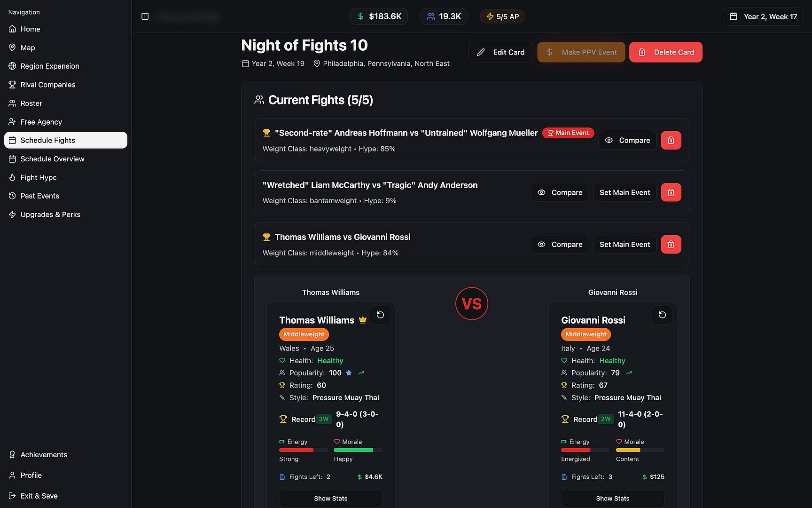812x508 pixels.
Task: Flip Thomas Williams fighter card
Action: (x=380, y=315)
